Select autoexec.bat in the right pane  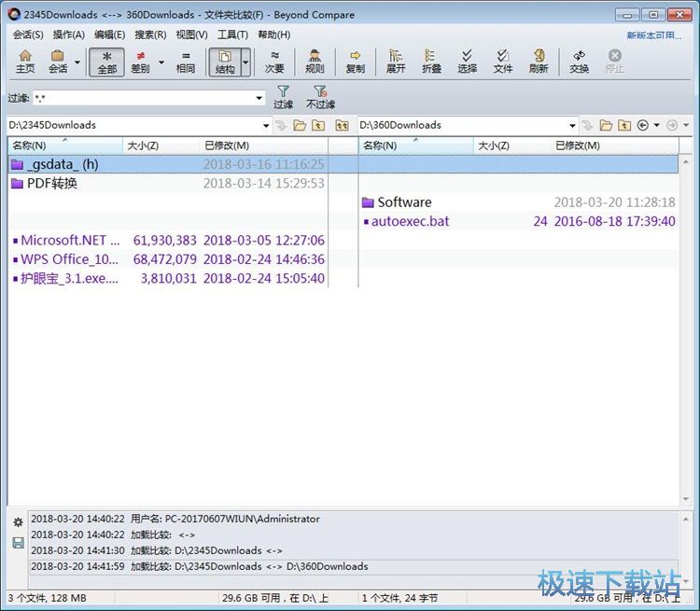pyautogui.click(x=410, y=221)
